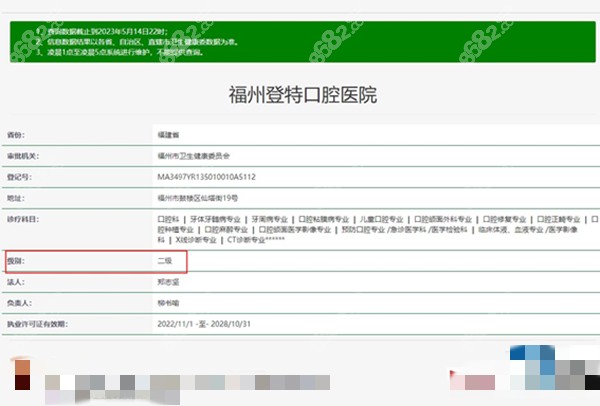The width and height of the screenshot is (600, 406).
Task: Click the 地址 field label
Action: coord(15,198)
